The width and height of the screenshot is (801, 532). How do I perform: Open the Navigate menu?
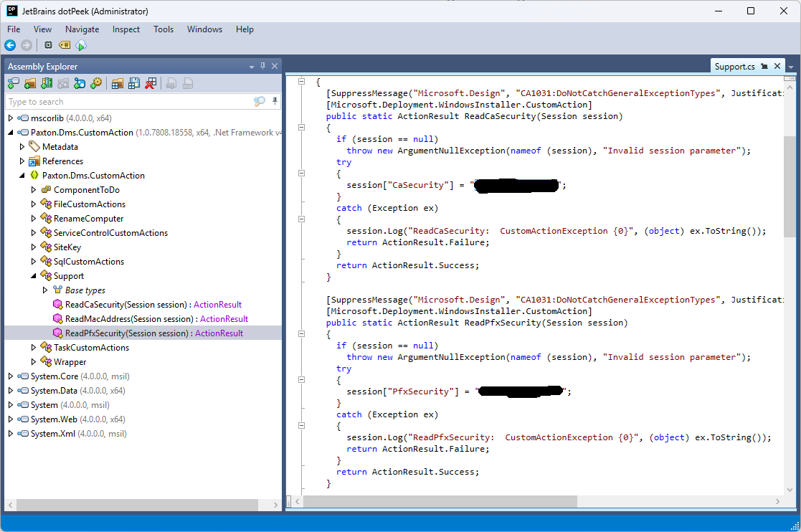[82, 29]
